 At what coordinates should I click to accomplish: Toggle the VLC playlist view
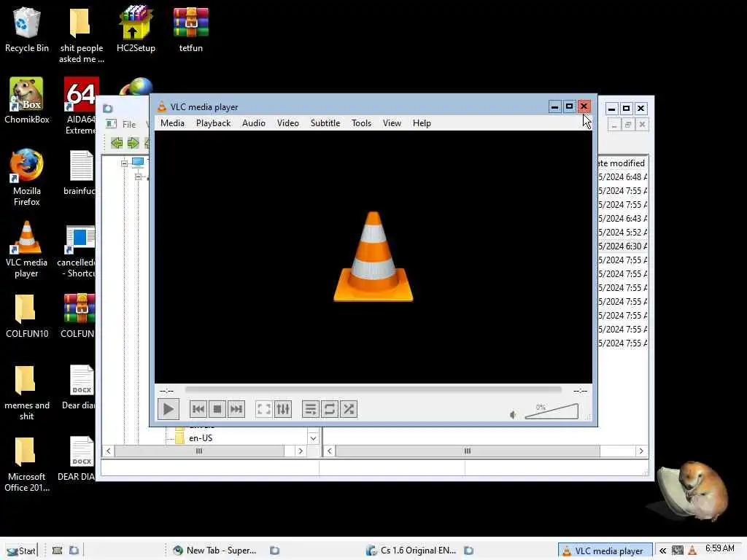[311, 409]
